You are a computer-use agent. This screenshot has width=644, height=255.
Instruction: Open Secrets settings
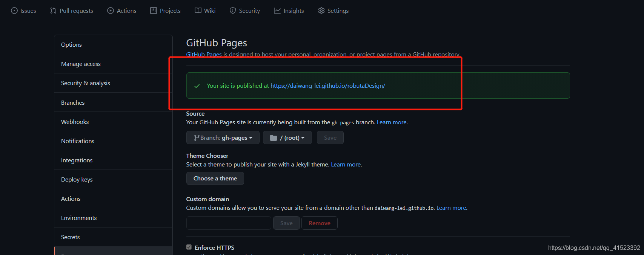click(113, 237)
